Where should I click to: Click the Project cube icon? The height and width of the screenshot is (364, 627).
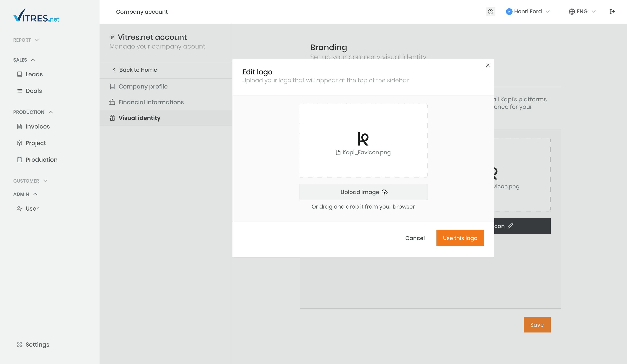coord(19,143)
